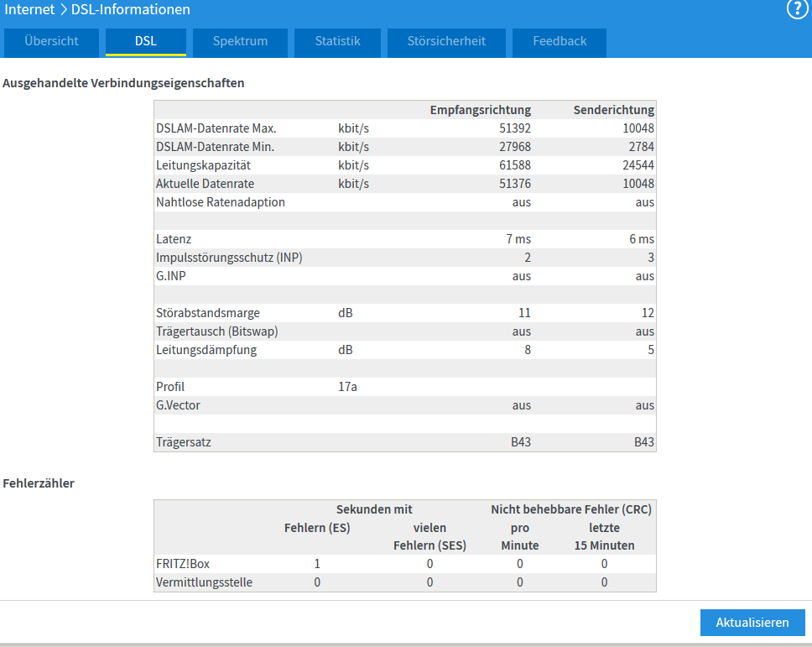Select the Vermittlungsstelle row label
Screen dimensions: 812x647
click(204, 582)
